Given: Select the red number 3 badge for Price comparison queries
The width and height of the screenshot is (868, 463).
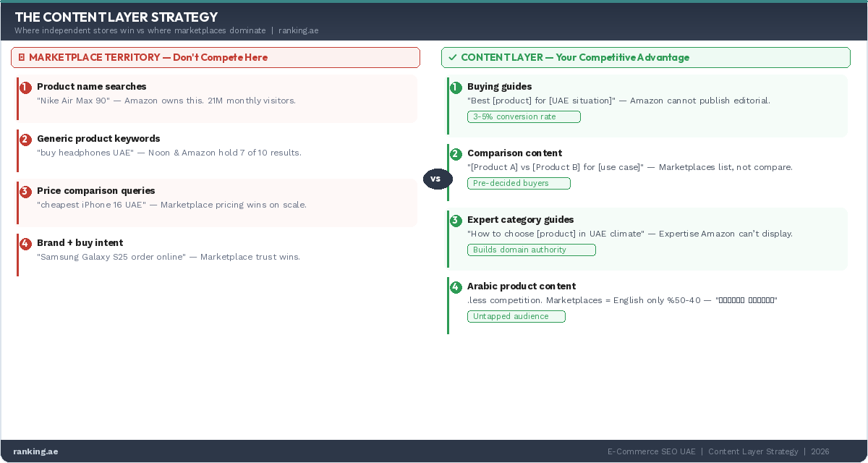Looking at the screenshot, I should click(x=25, y=192).
